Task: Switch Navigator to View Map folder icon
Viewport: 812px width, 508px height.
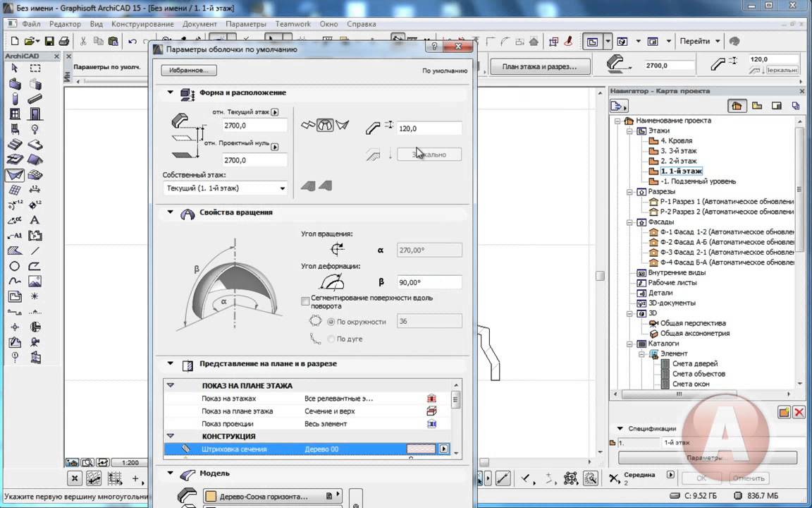Action: (x=757, y=106)
